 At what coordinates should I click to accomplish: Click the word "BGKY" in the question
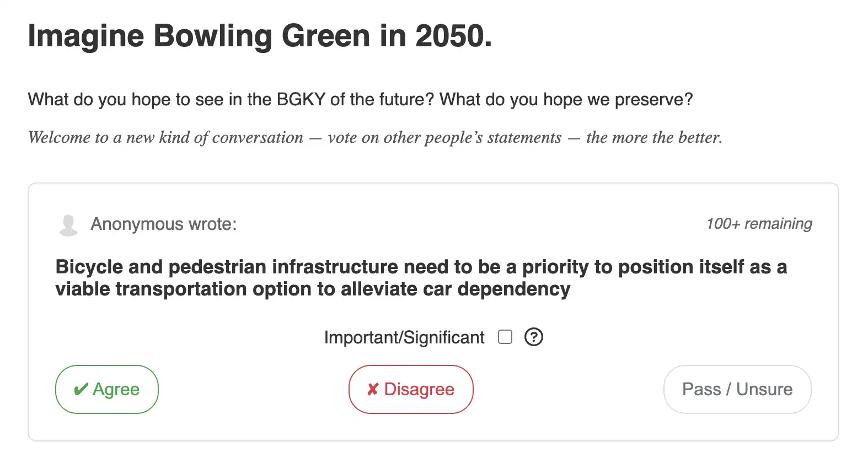[301, 99]
